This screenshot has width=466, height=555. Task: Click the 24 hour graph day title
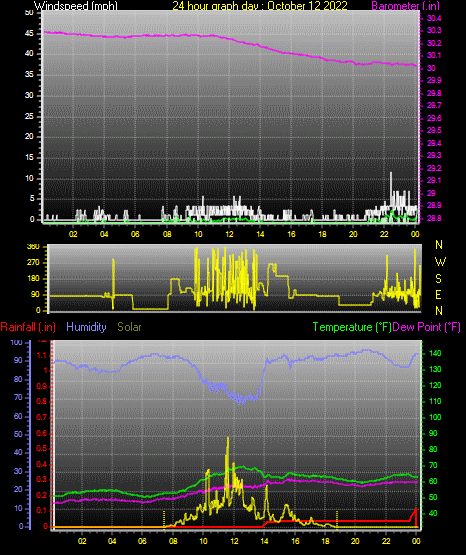tap(260, 5)
